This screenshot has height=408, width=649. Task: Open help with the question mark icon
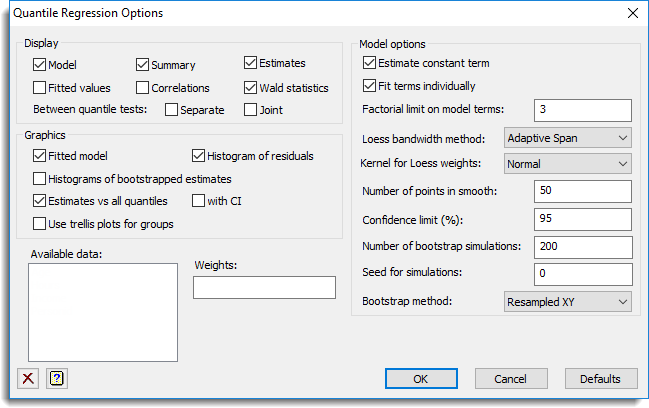(57, 378)
